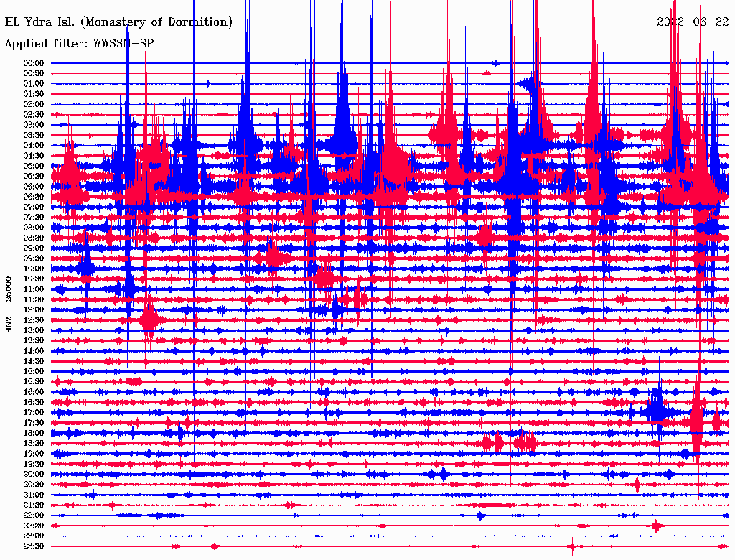The height and width of the screenshot is (560, 735).
Task: Select the 02:00 time label
Action: click(x=34, y=104)
